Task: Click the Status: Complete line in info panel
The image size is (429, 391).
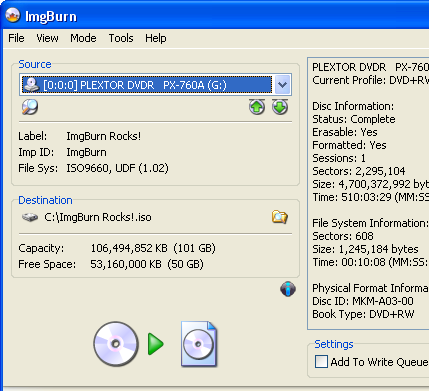Action: point(354,119)
